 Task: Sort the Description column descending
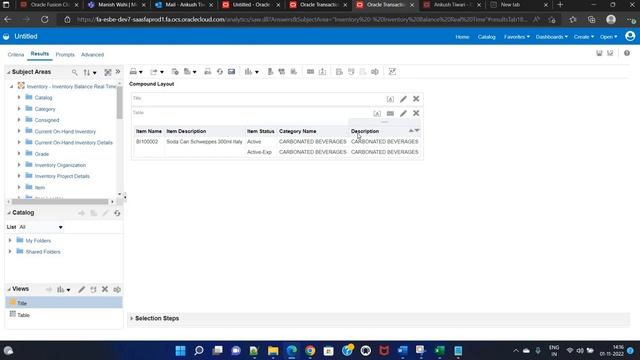[x=417, y=131]
